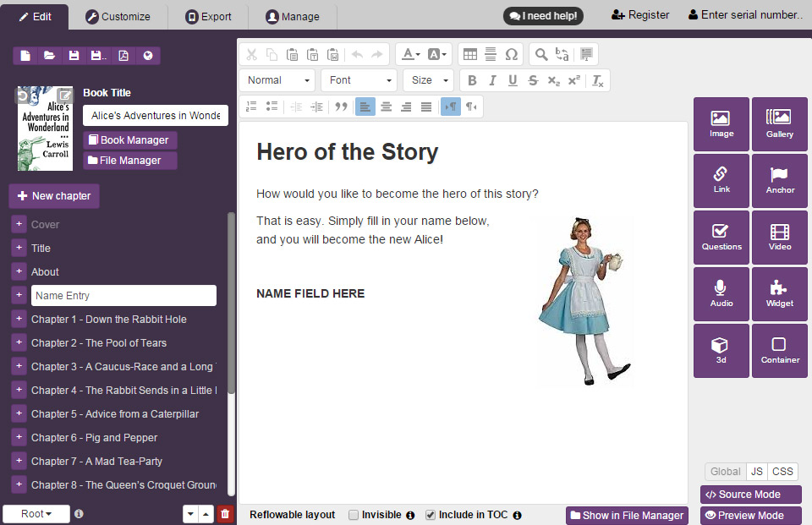The width and height of the screenshot is (812, 525).
Task: Open the Font dropdown
Action: click(x=359, y=80)
